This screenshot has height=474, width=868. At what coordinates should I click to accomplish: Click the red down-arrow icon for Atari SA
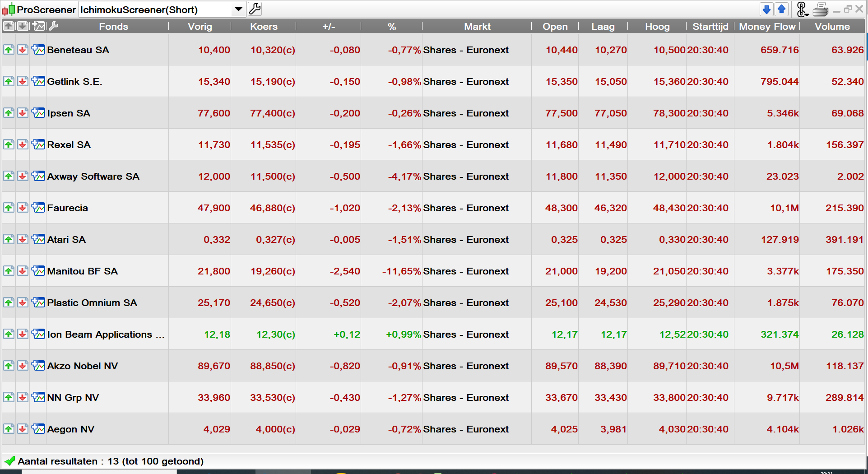[23, 239]
